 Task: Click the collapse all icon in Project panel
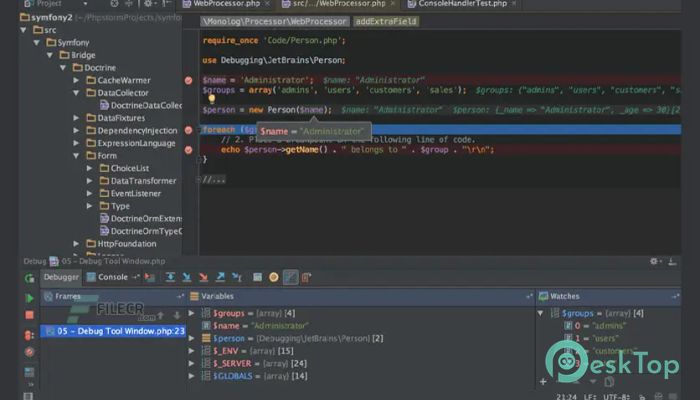click(x=129, y=4)
